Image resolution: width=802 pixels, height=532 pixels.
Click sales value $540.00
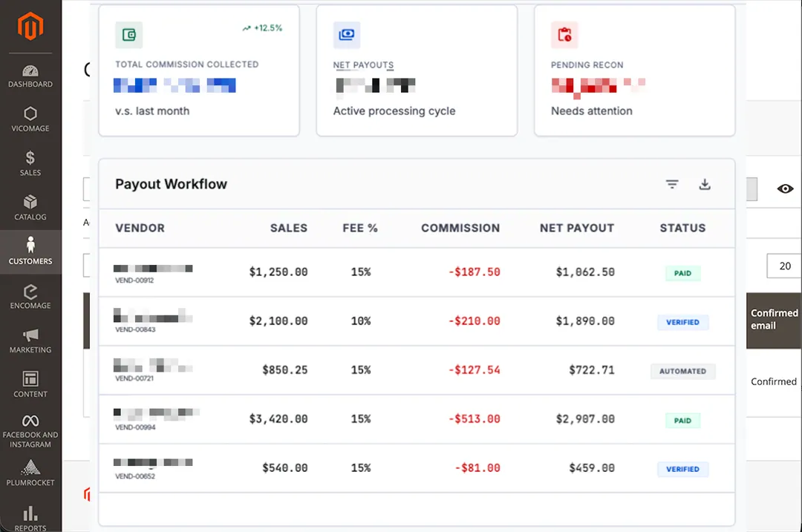click(285, 467)
